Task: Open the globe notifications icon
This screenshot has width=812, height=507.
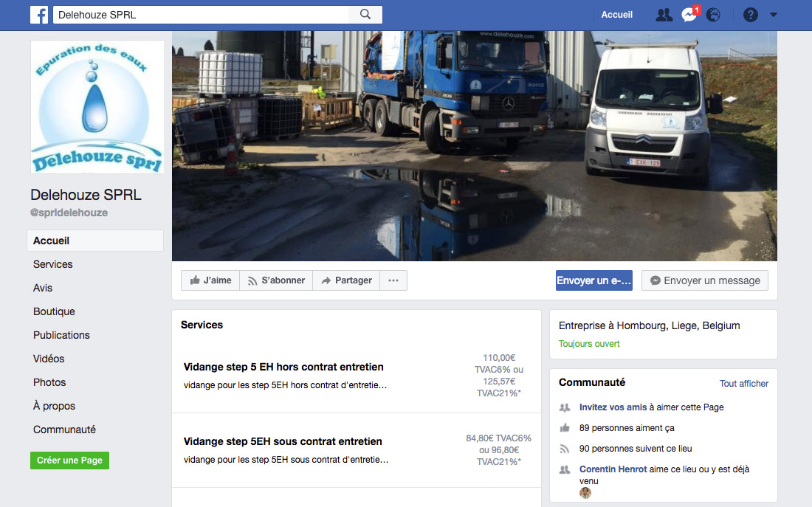Action: pos(713,15)
